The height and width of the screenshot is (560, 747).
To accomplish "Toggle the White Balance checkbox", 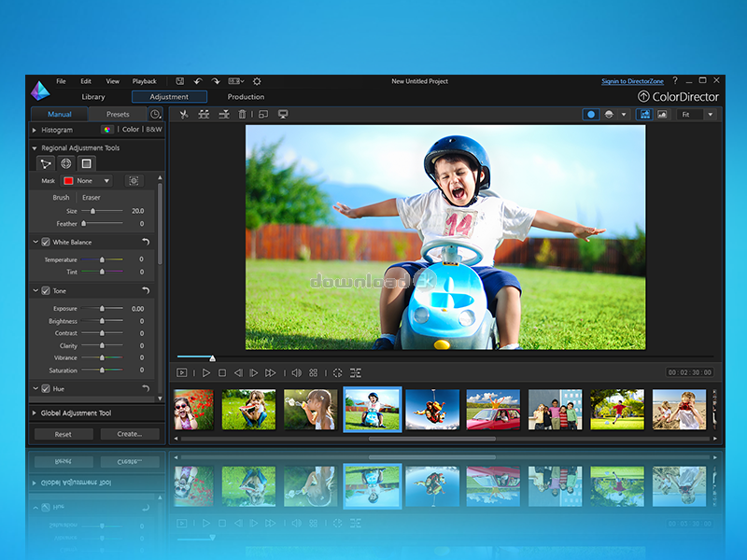I will 46,243.
